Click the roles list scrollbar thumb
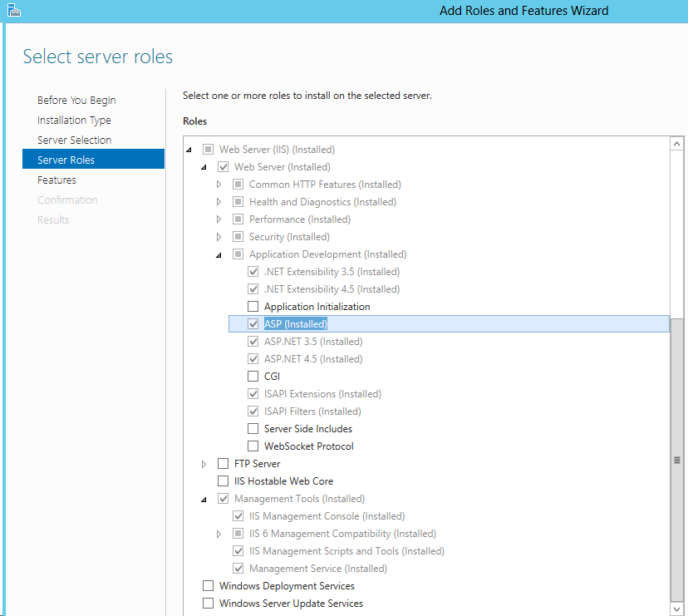This screenshot has height=616, width=688. pyautogui.click(x=676, y=461)
